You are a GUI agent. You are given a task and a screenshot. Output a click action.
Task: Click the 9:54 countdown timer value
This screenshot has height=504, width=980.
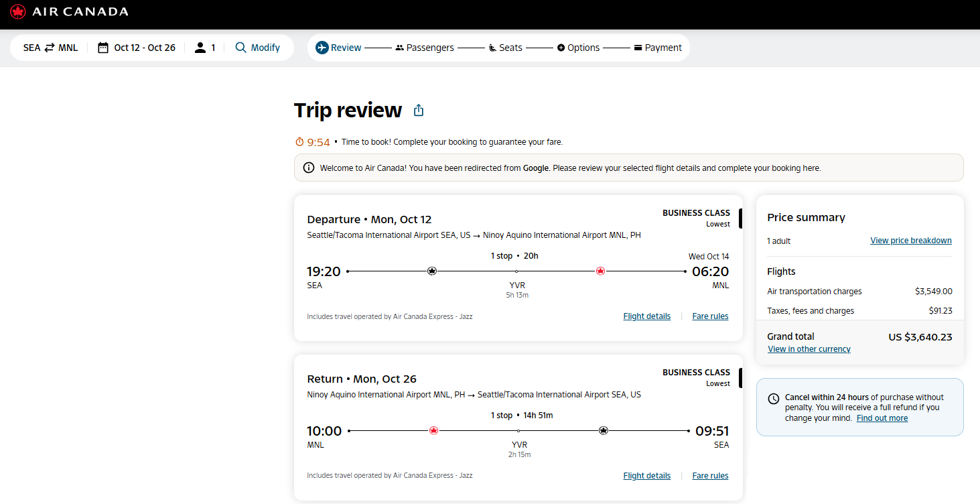[319, 142]
